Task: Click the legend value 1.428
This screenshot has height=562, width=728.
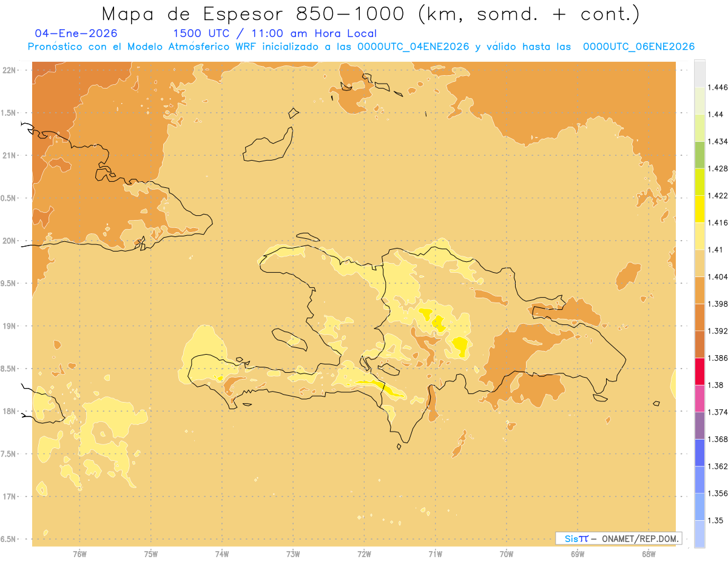Action: [717, 169]
